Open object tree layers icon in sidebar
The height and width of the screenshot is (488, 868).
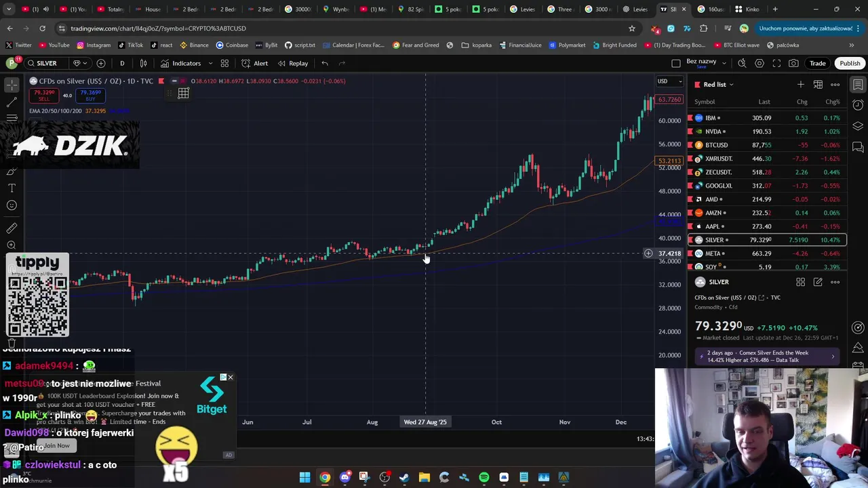pos(858,126)
